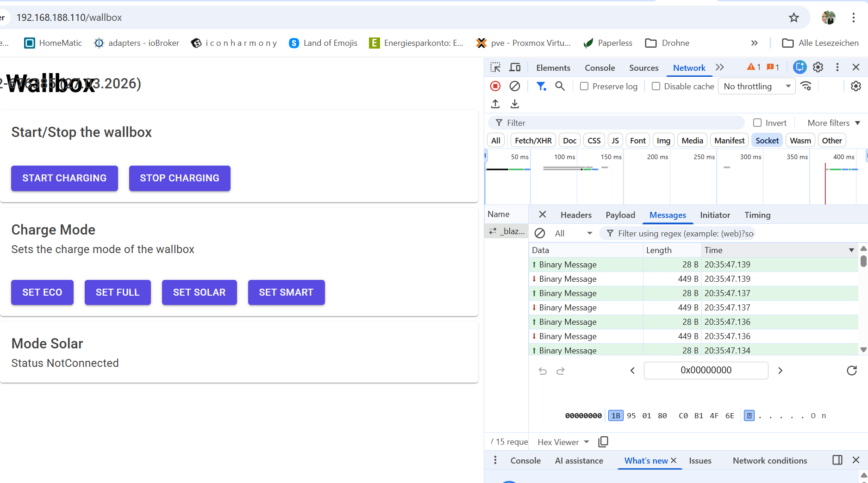Click the regex message filter input field
Image resolution: width=868 pixels, height=483 pixels.
[685, 233]
